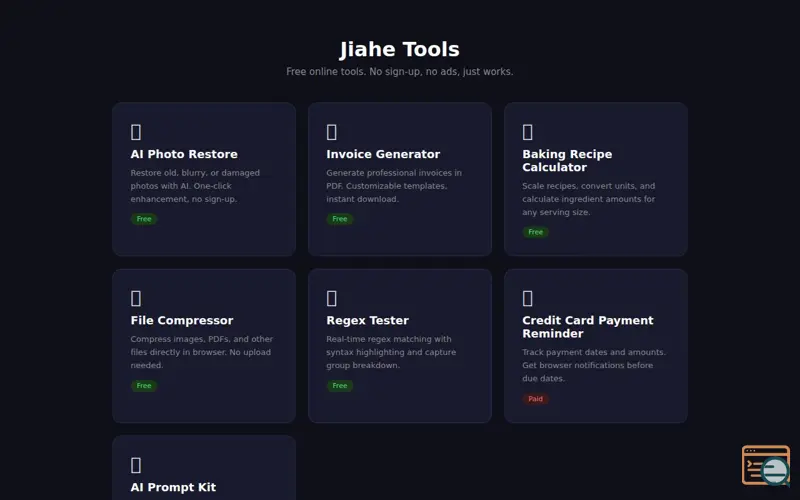
Task: Click the Jiahe Tools page heading
Action: (x=399, y=49)
